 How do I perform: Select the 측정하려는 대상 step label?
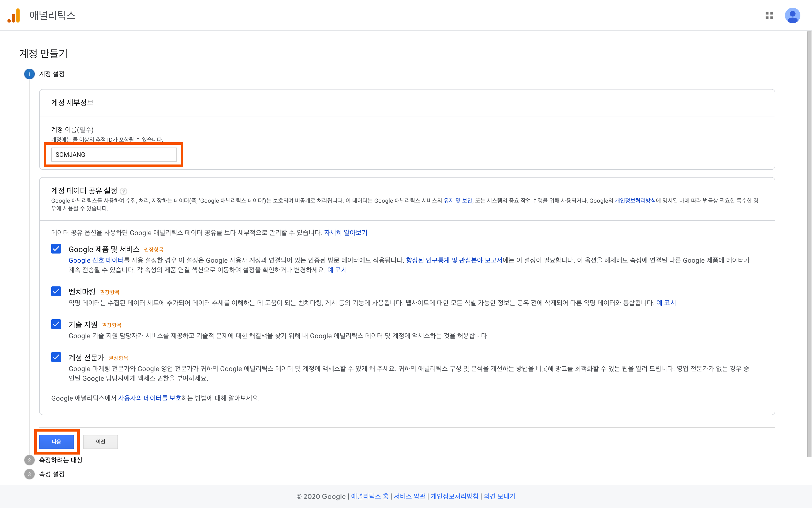(61, 460)
